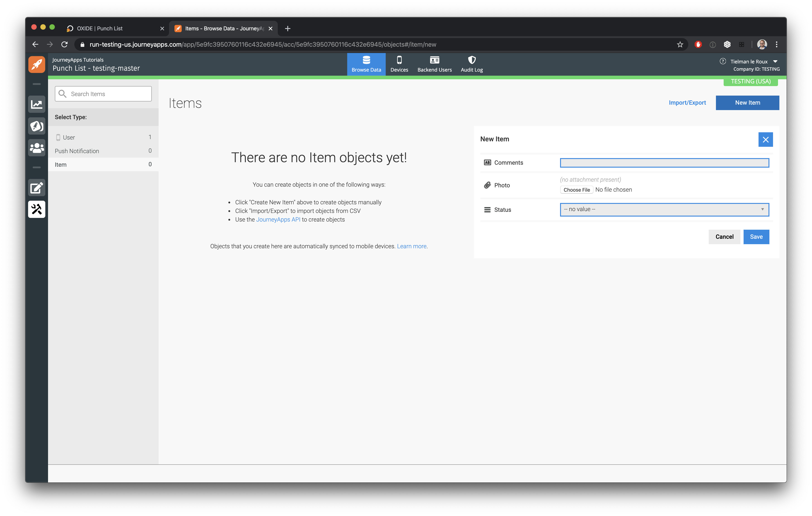Viewport: 812px width, 516px height.
Task: Select the Item type row
Action: tap(103, 164)
